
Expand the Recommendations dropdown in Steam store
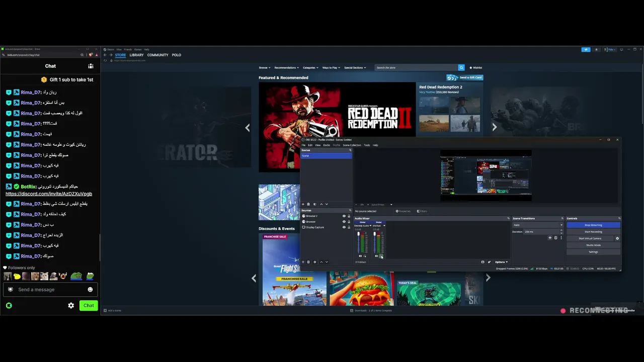[x=286, y=67]
